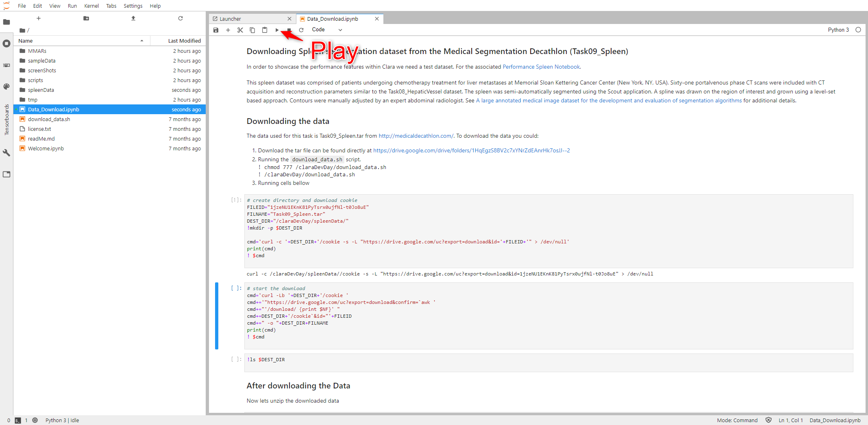
Task: Open the Tabs menu
Action: 111,6
